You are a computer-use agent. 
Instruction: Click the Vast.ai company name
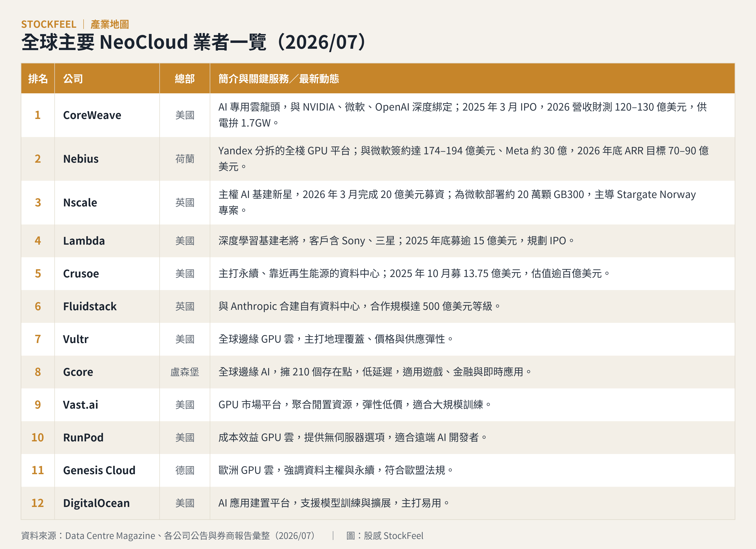81,405
